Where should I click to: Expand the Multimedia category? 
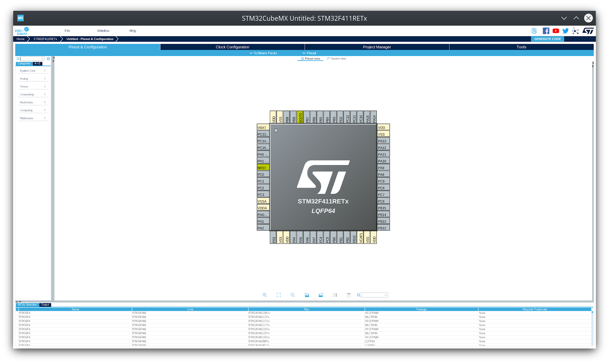33,102
